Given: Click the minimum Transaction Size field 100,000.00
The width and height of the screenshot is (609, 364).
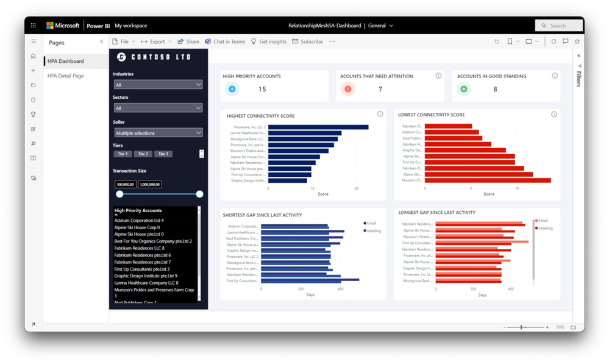Looking at the screenshot, I should (x=126, y=185).
